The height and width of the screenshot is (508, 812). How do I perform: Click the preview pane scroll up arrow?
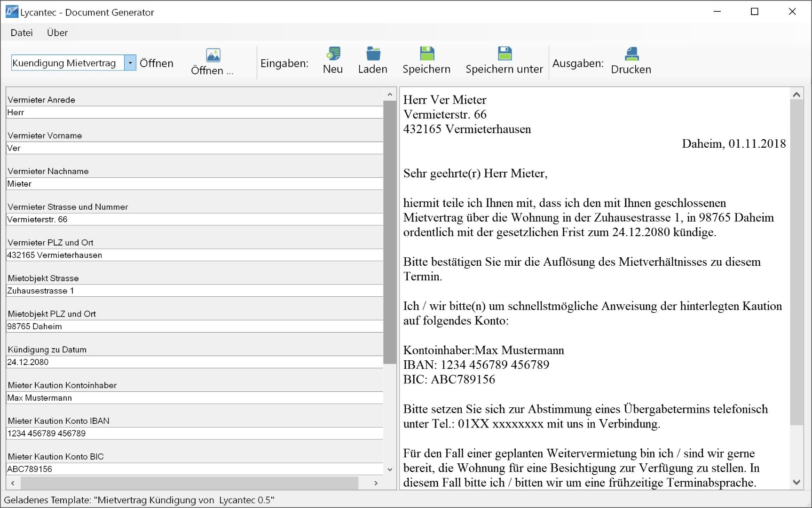coord(796,95)
